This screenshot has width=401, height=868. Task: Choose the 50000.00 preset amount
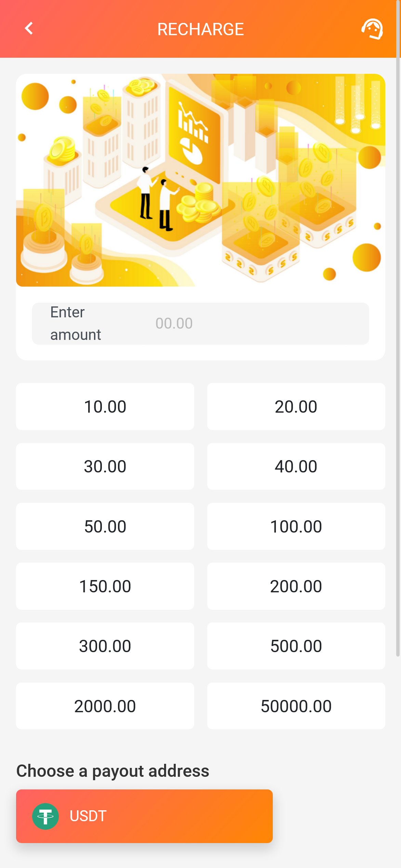coord(296,706)
